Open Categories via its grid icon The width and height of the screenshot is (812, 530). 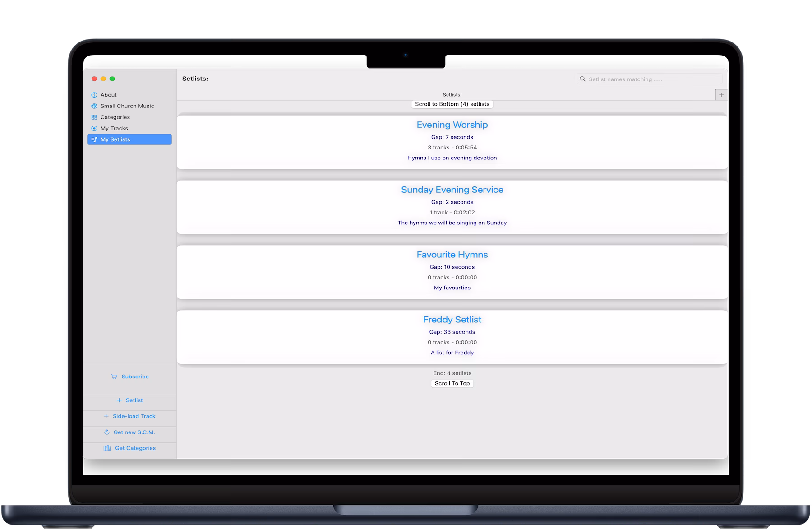click(x=94, y=117)
